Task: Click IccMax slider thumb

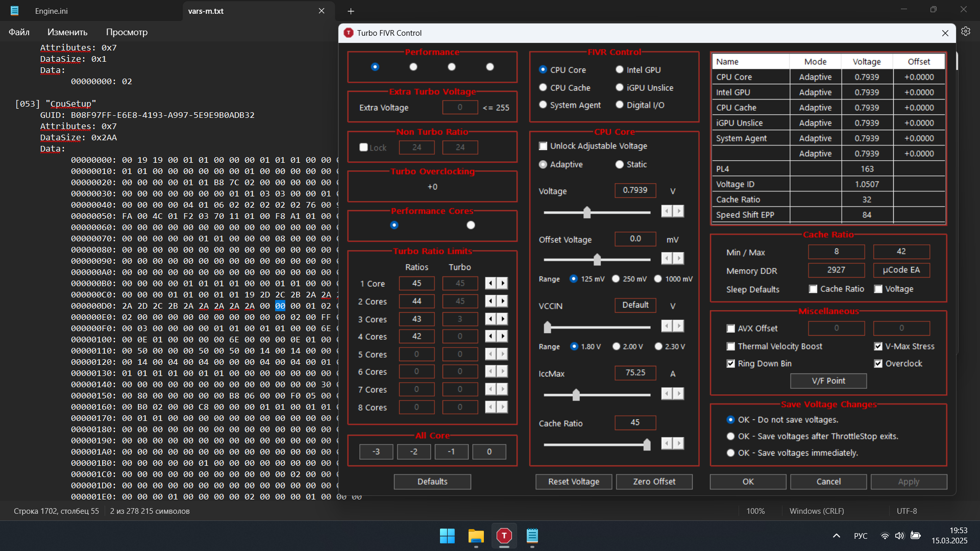Action: (x=576, y=395)
